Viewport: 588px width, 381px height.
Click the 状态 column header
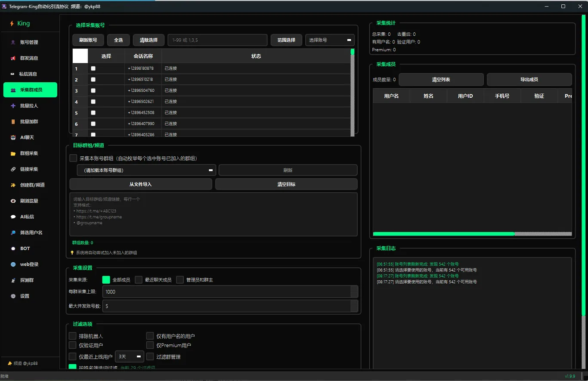(256, 56)
